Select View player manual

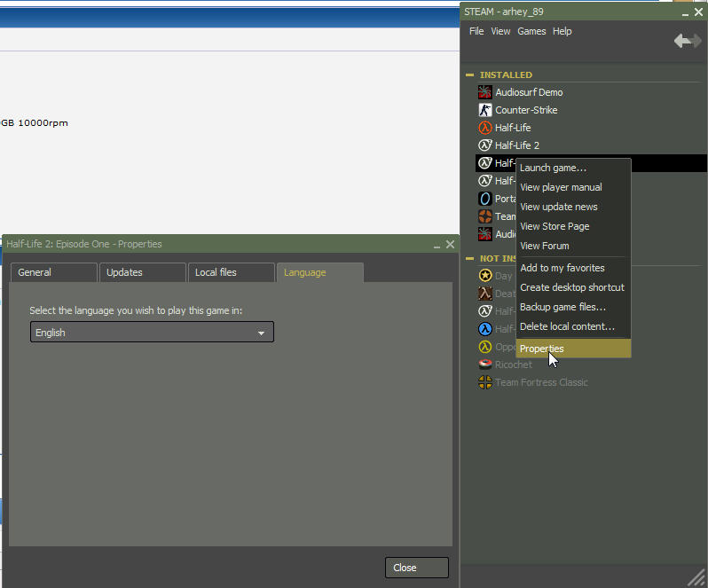(x=573, y=187)
